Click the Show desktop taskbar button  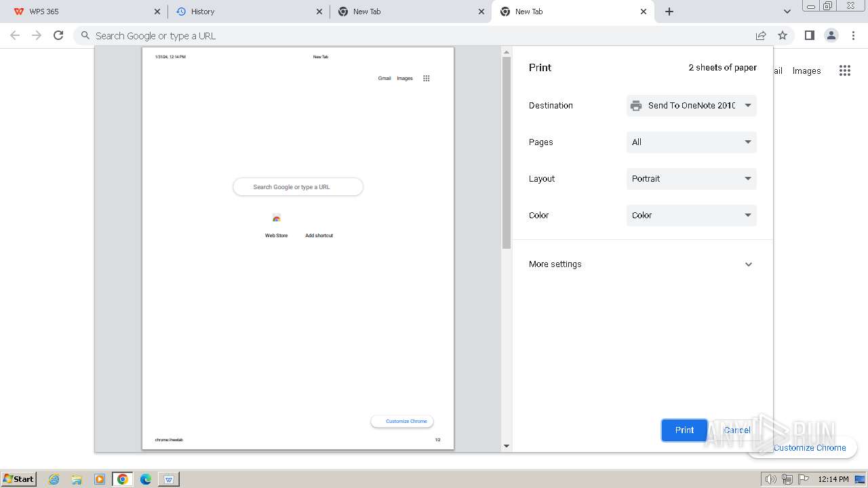pos(861,479)
